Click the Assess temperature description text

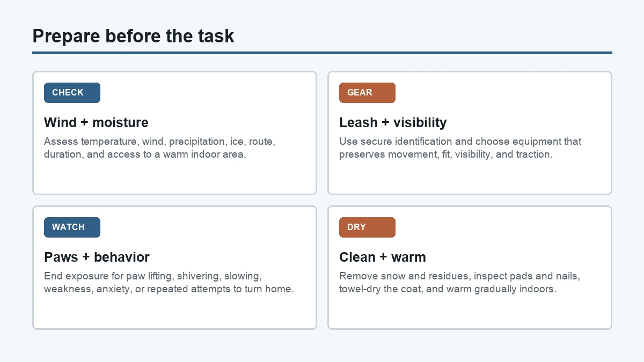coord(159,148)
